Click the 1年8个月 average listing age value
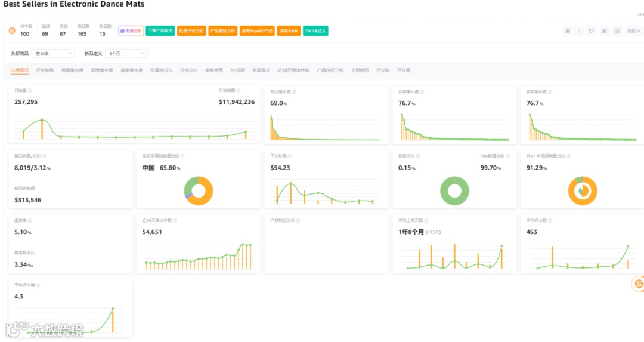Screen dimensions: 644x342 coord(411,232)
